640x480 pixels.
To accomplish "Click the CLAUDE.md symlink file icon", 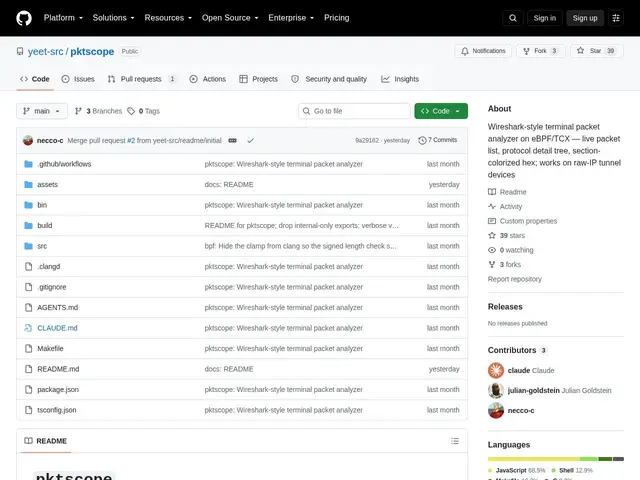I will [x=28, y=328].
